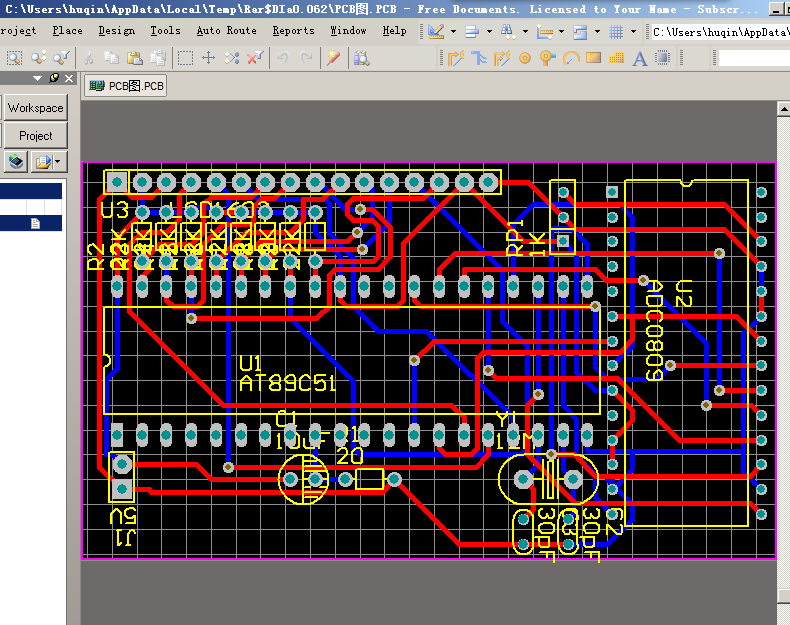Open the Window menu
The width and height of the screenshot is (790, 625).
coord(348,31)
